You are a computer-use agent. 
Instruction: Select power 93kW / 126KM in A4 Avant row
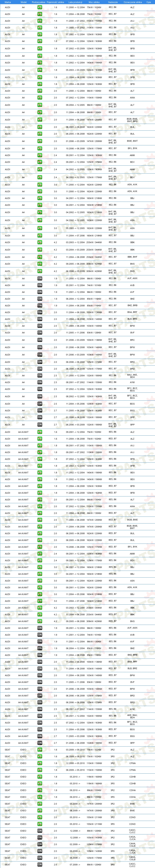(x=94, y=682)
